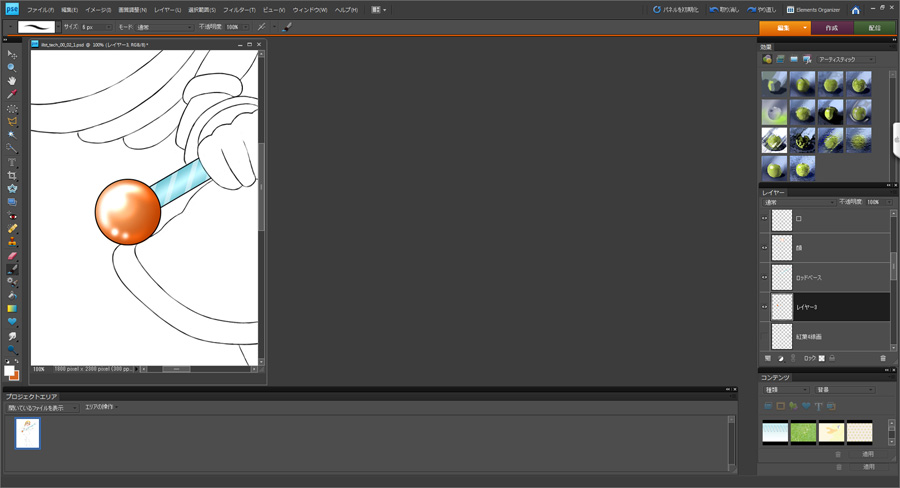The width and height of the screenshot is (900, 488).
Task: Select the Eraser tool
Action: 12,255
